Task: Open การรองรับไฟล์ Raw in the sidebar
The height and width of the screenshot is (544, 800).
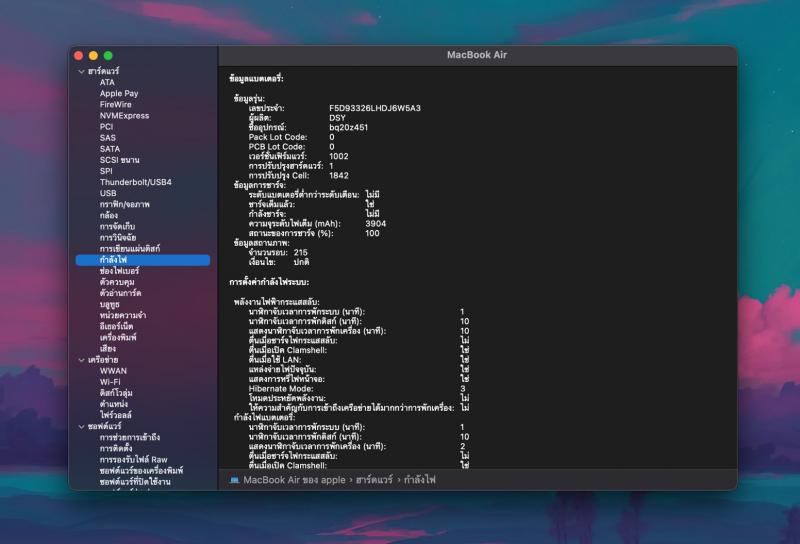Action: [133, 460]
